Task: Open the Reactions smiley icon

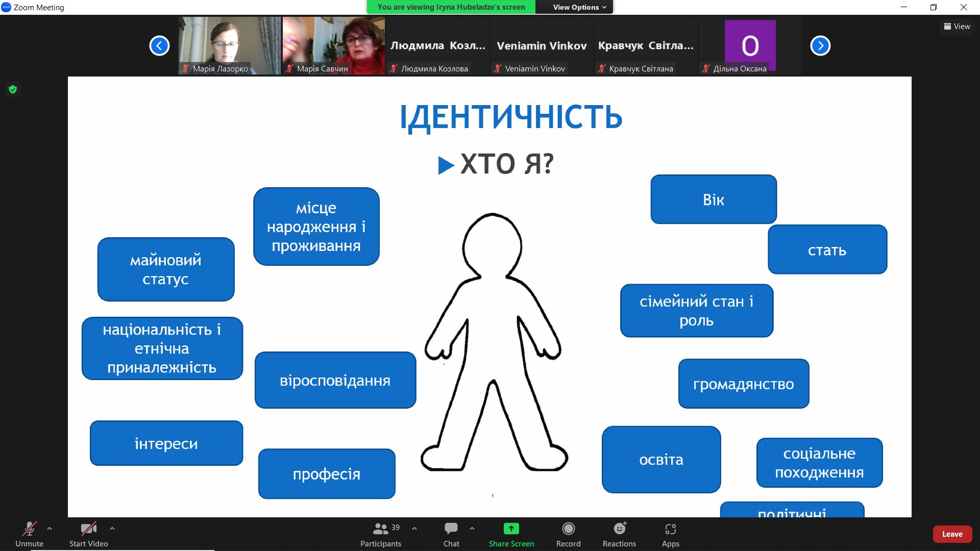Action: [619, 529]
